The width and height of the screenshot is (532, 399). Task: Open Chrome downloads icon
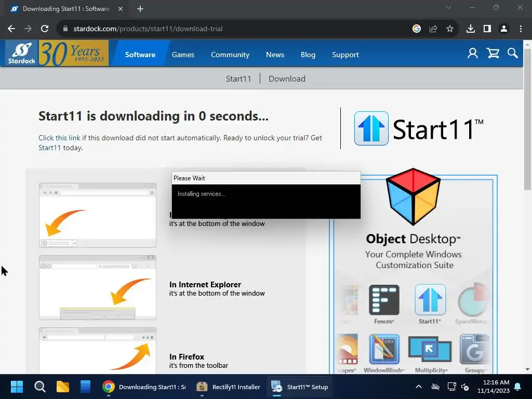[x=471, y=29]
